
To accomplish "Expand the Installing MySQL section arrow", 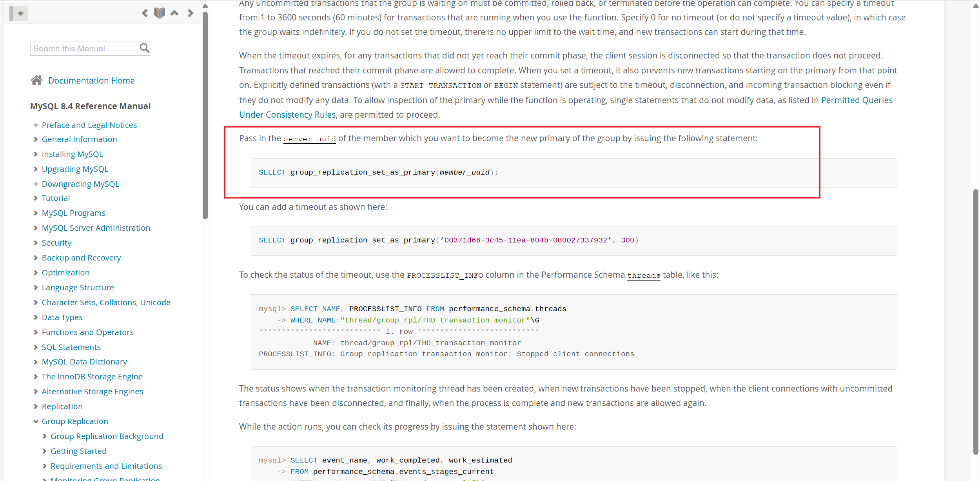I will [x=36, y=154].
